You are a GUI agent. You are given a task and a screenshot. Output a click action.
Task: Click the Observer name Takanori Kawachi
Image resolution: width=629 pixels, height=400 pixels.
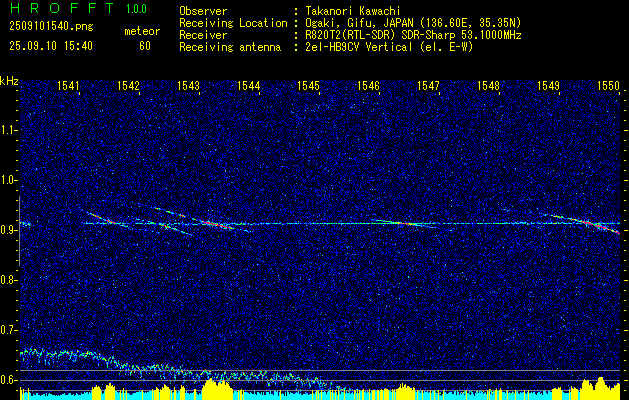point(351,11)
